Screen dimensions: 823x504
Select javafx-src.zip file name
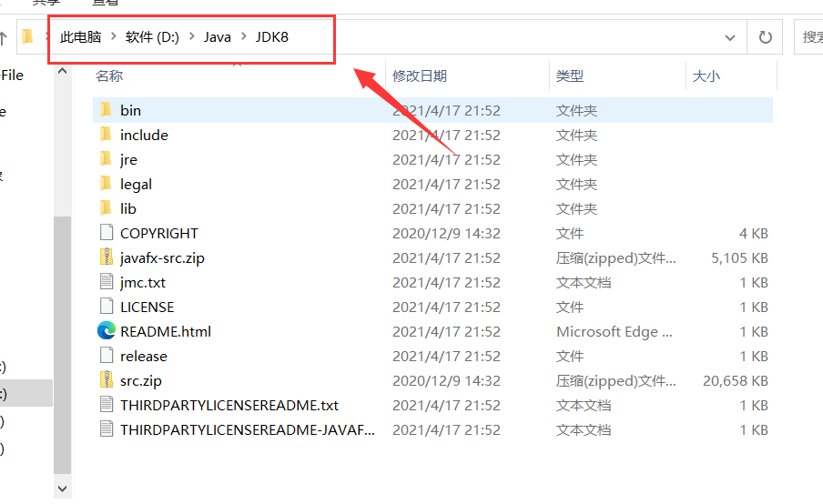162,258
